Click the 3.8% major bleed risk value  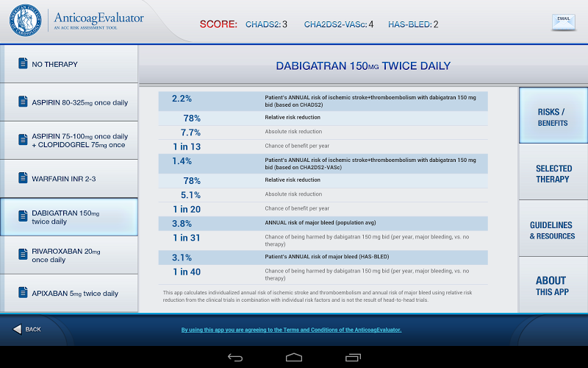[x=182, y=224]
